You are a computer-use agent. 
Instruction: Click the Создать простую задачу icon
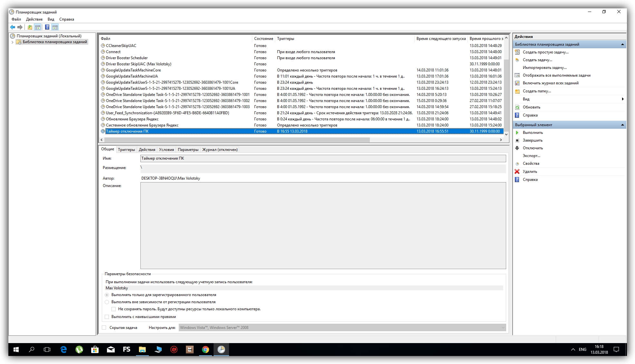click(x=517, y=52)
